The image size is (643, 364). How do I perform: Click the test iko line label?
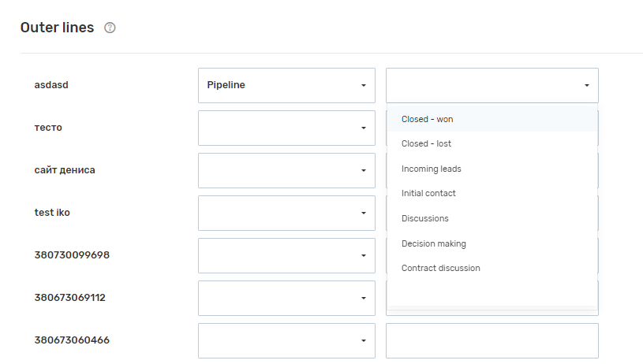[52, 213]
